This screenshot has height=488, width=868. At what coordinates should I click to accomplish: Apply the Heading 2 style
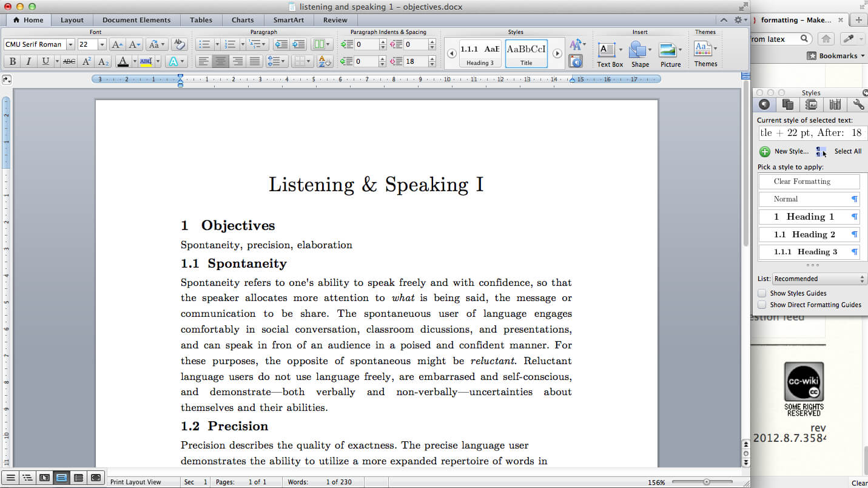point(809,234)
